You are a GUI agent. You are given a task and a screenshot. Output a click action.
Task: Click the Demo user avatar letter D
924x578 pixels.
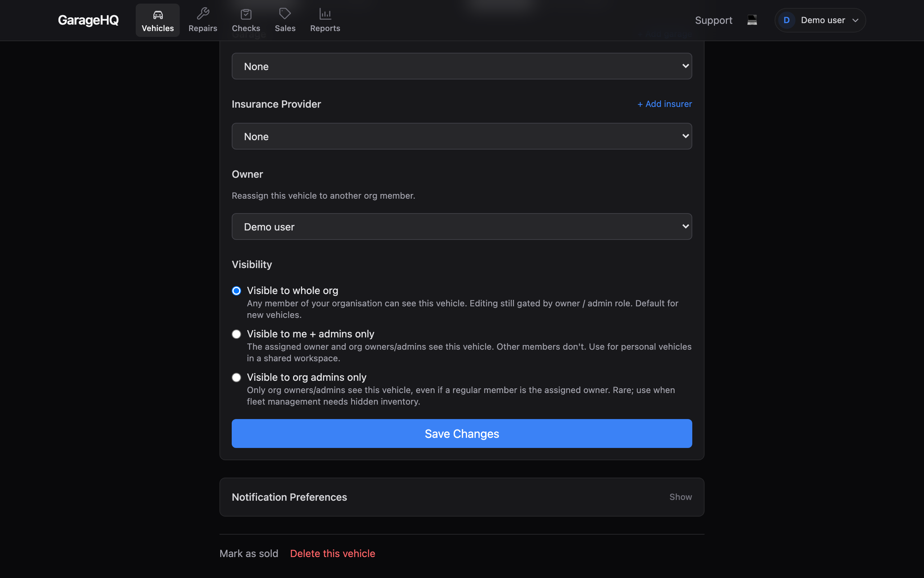tap(786, 20)
